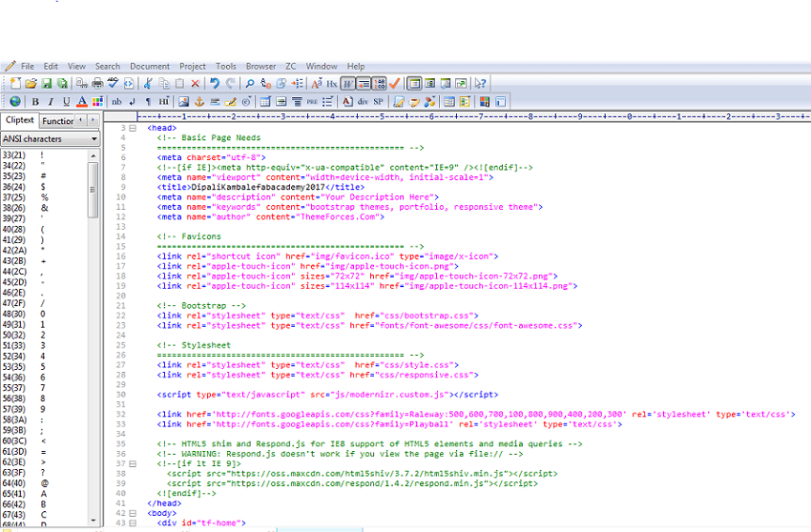Open the File menu
The image size is (811, 532).
click(28, 66)
